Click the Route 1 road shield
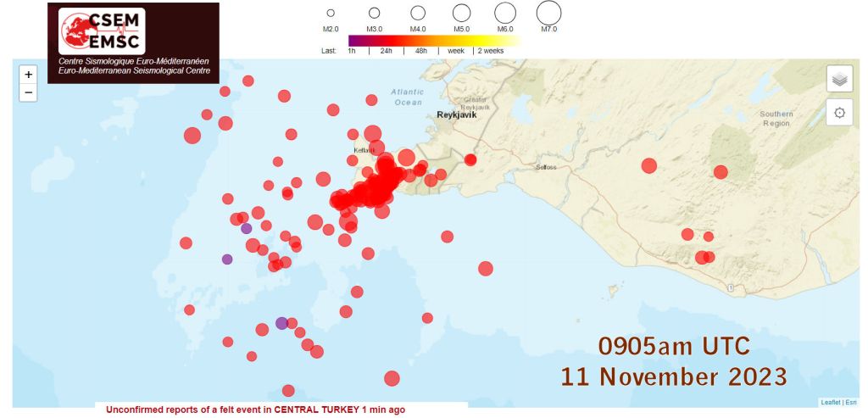 pyautogui.click(x=730, y=288)
